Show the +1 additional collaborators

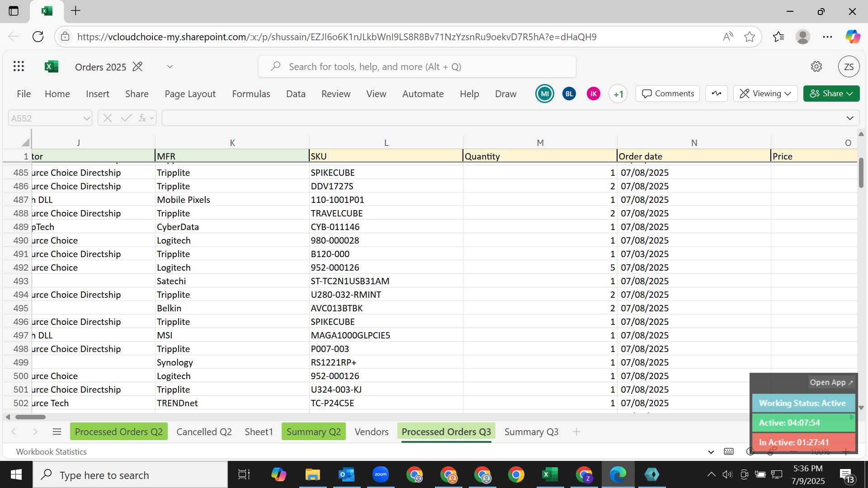pyautogui.click(x=618, y=94)
